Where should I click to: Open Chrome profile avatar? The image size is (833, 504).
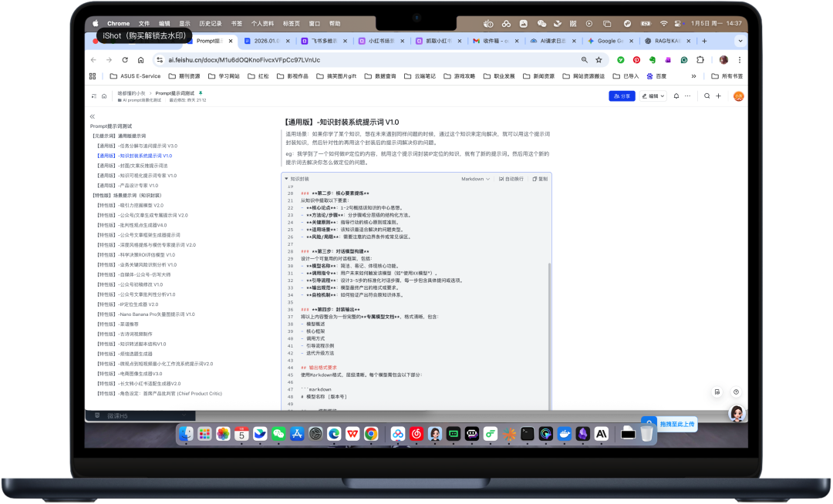723,60
